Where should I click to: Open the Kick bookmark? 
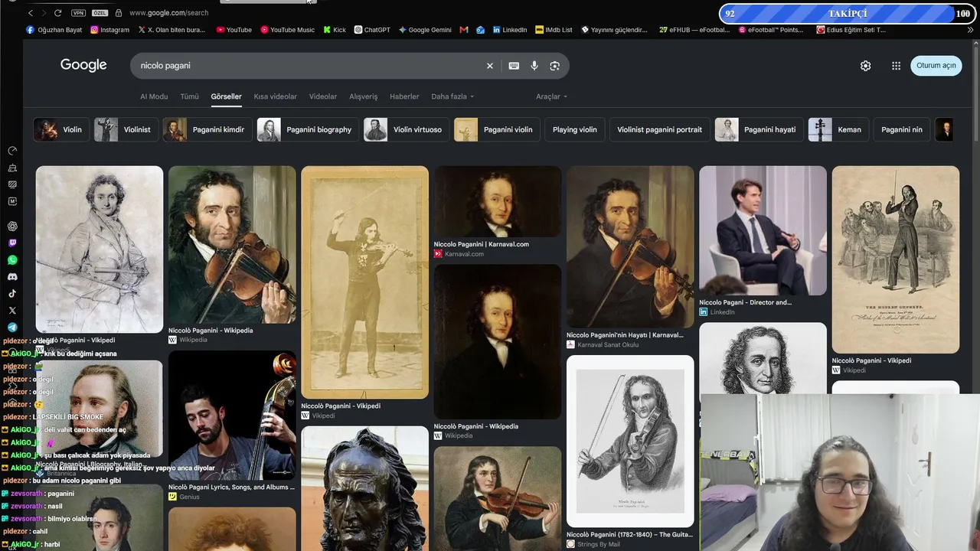[x=335, y=30]
